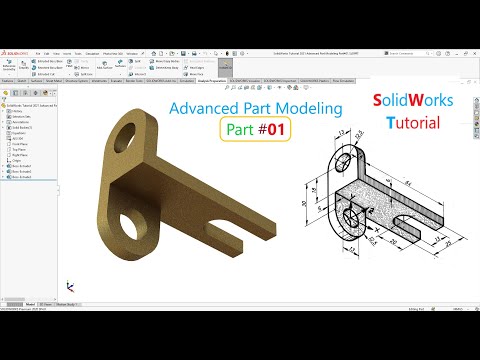The width and height of the screenshot is (480, 360).
Task: Open the Reference Geometry dropdown arrow
Action: click(x=9, y=74)
